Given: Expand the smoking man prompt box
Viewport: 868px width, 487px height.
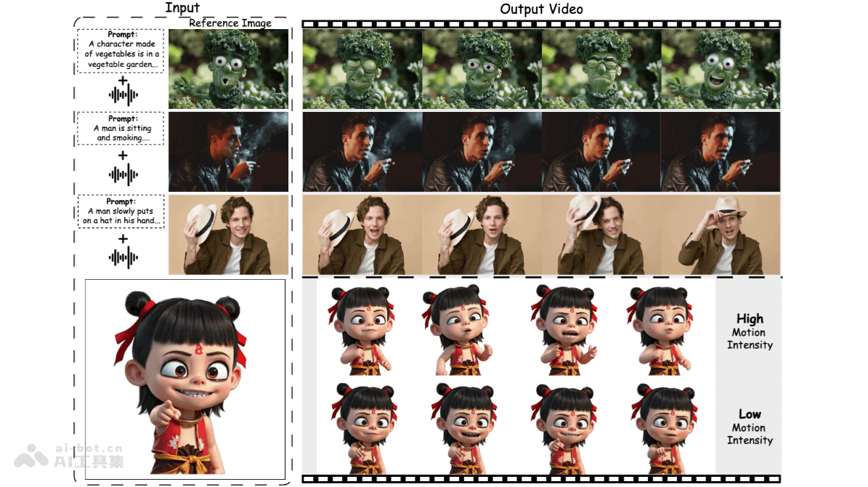Looking at the screenshot, I should pyautogui.click(x=120, y=128).
